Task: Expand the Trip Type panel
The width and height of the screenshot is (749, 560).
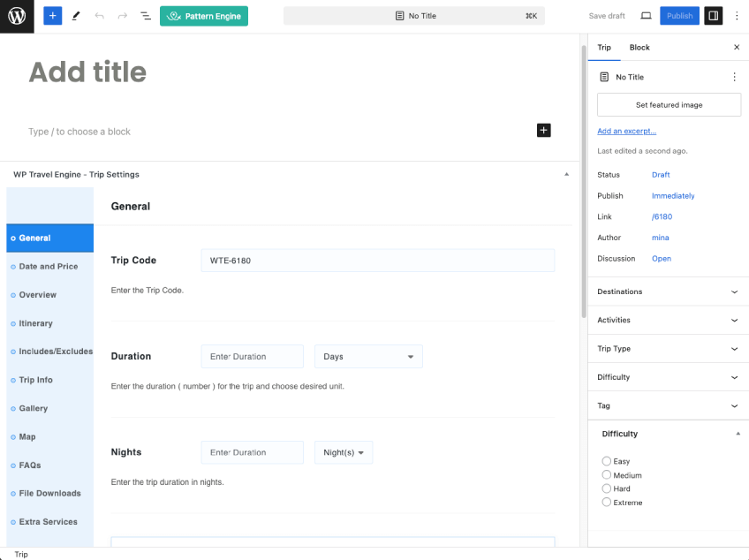Action: tap(668, 349)
